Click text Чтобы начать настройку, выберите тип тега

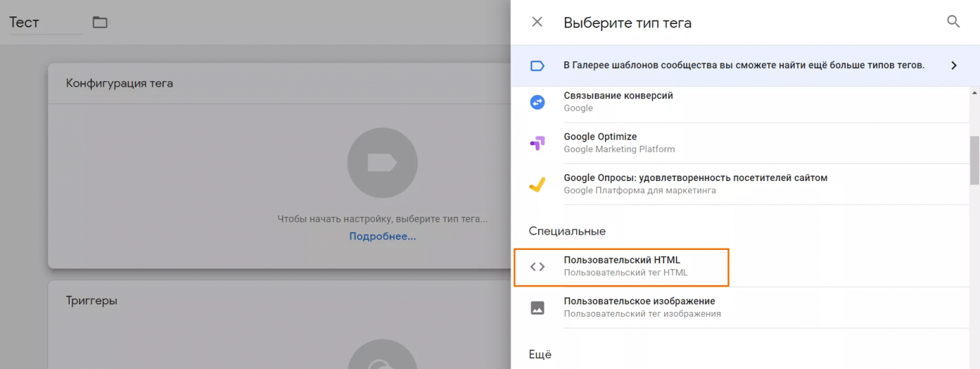(x=382, y=219)
